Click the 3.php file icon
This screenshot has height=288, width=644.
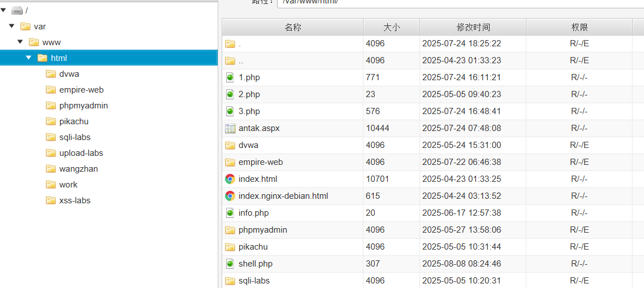[230, 111]
